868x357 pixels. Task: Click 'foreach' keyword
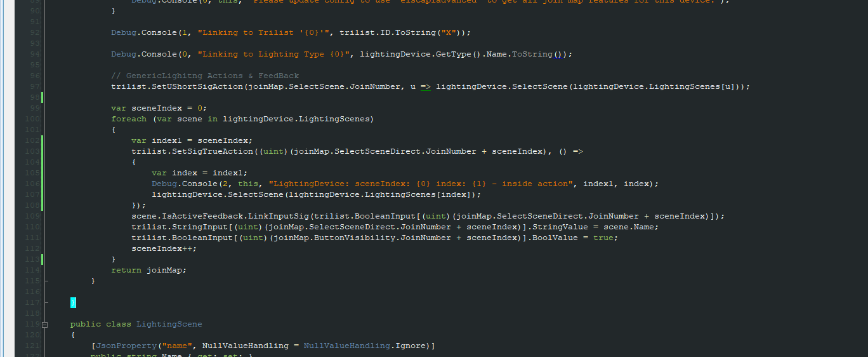pyautogui.click(x=129, y=119)
